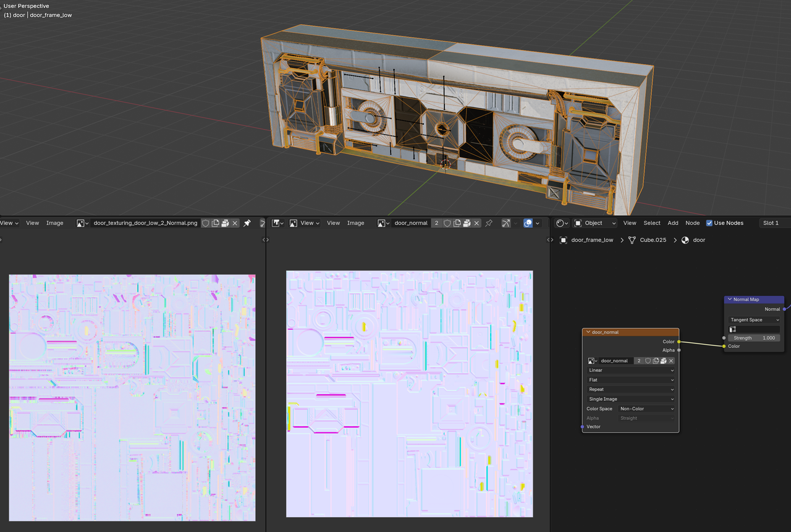Screen dimensions: 791x532
Task: Click the Cube.025 mesh icon in breadcrumb
Action: pos(632,240)
